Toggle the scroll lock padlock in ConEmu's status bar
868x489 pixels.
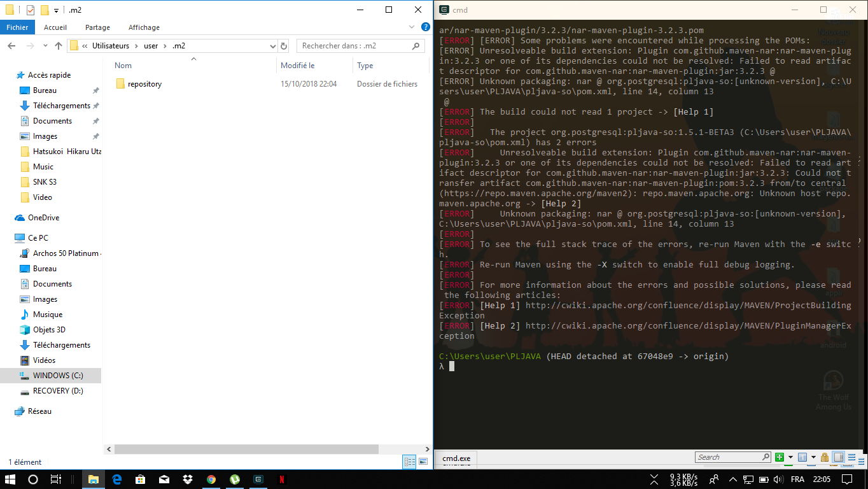pyautogui.click(x=825, y=457)
